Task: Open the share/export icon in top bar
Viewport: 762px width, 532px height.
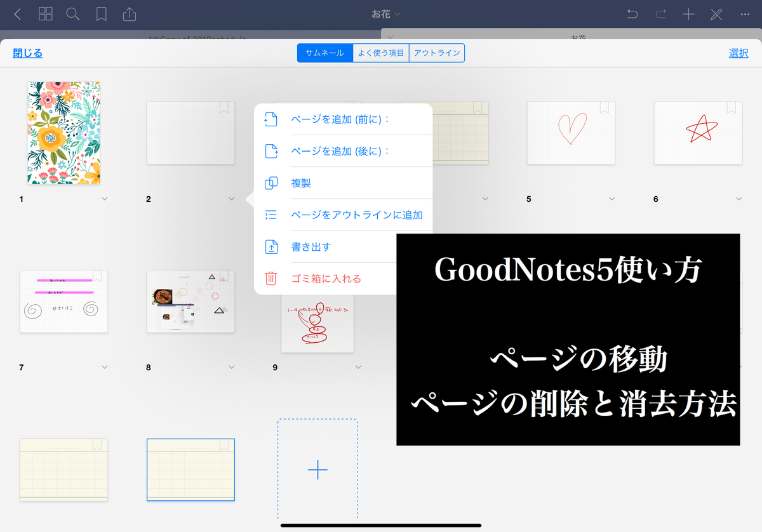Action: pyautogui.click(x=129, y=14)
